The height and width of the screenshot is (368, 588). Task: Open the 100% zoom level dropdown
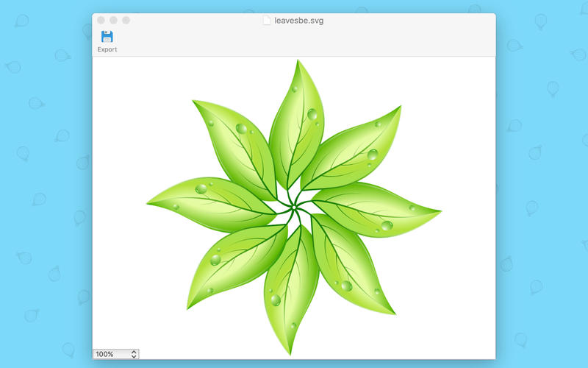[x=116, y=354]
